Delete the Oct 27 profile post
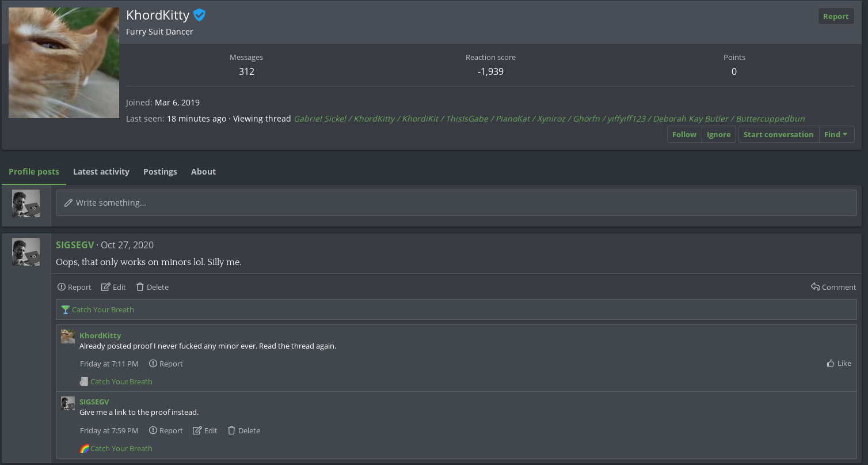 (x=152, y=287)
